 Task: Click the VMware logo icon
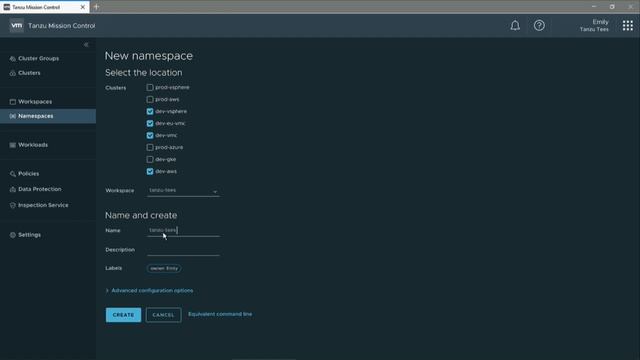point(16,25)
